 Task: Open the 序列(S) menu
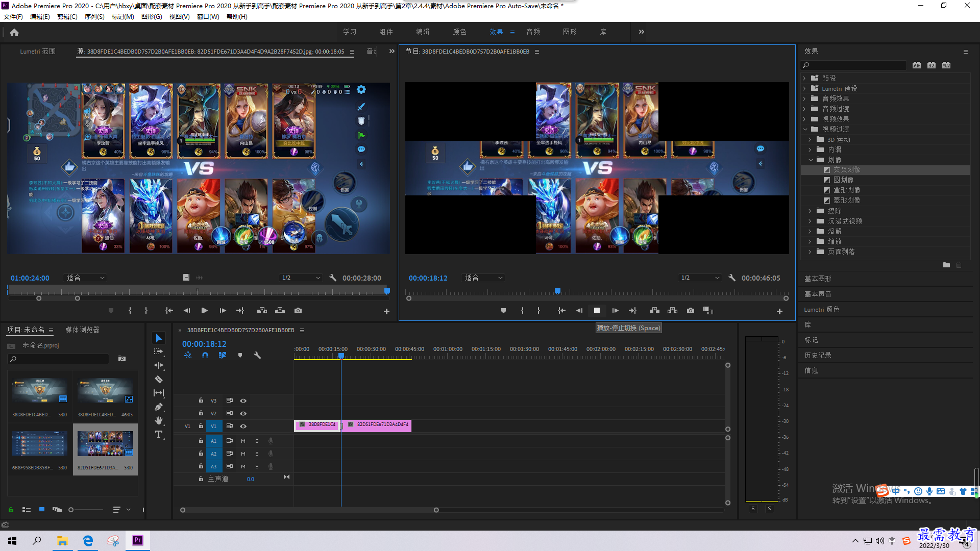(94, 17)
